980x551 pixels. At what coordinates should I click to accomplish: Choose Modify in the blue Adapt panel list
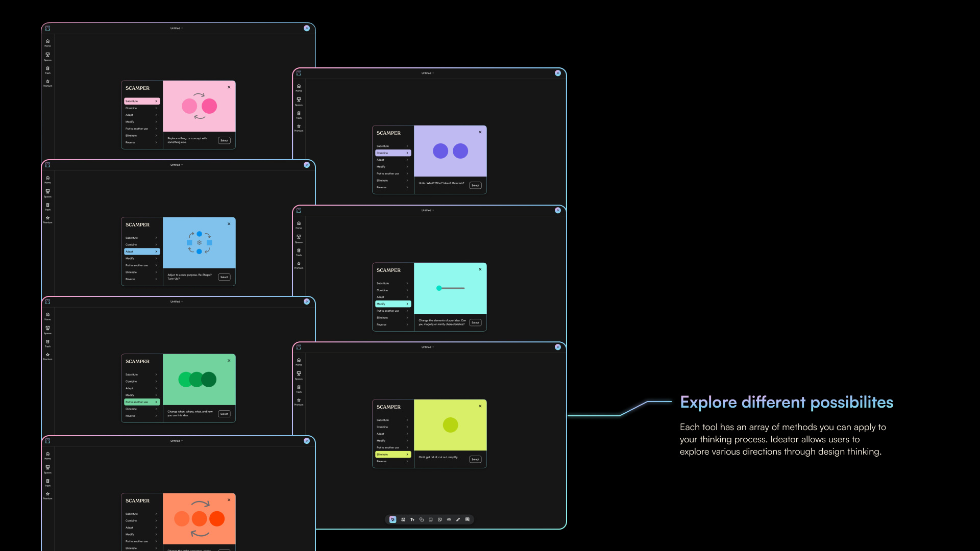coord(130,259)
